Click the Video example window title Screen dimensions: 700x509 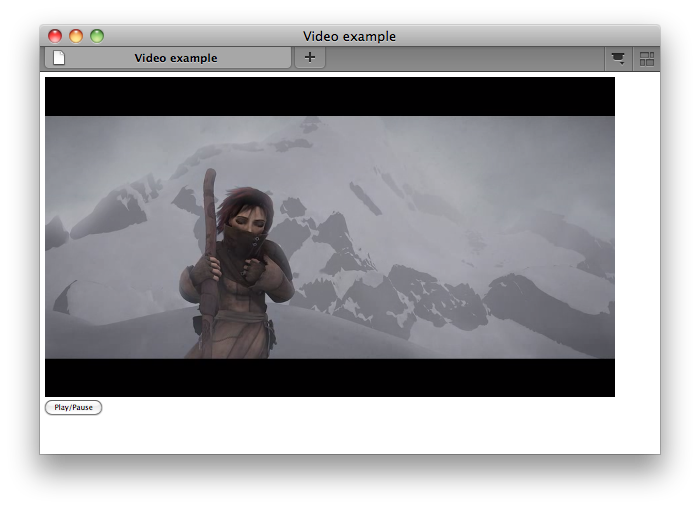click(350, 36)
